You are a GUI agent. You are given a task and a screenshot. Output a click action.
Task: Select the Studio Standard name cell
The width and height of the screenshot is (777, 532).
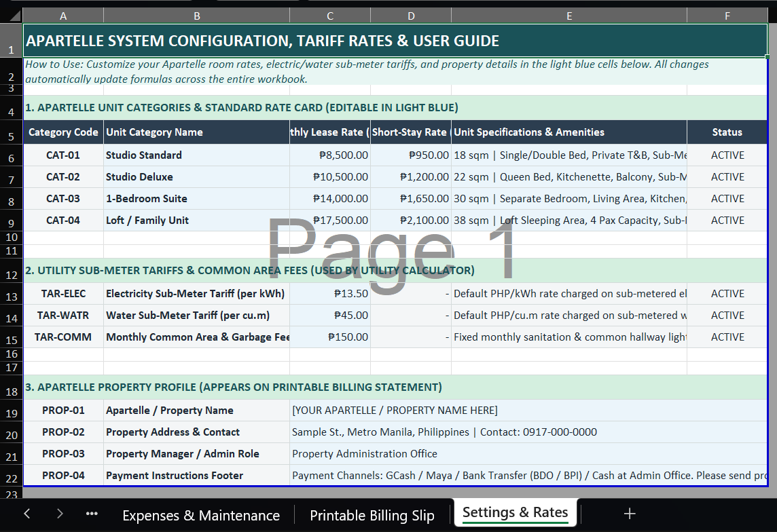point(197,155)
